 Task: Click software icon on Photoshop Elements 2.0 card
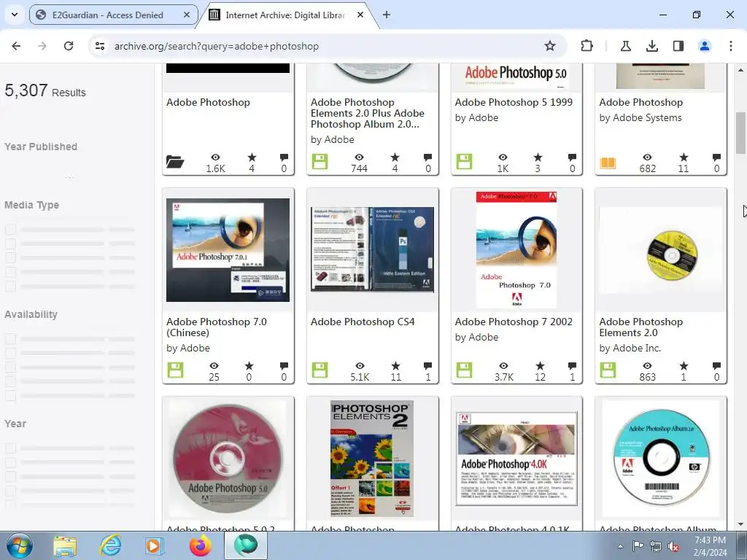tap(608, 370)
